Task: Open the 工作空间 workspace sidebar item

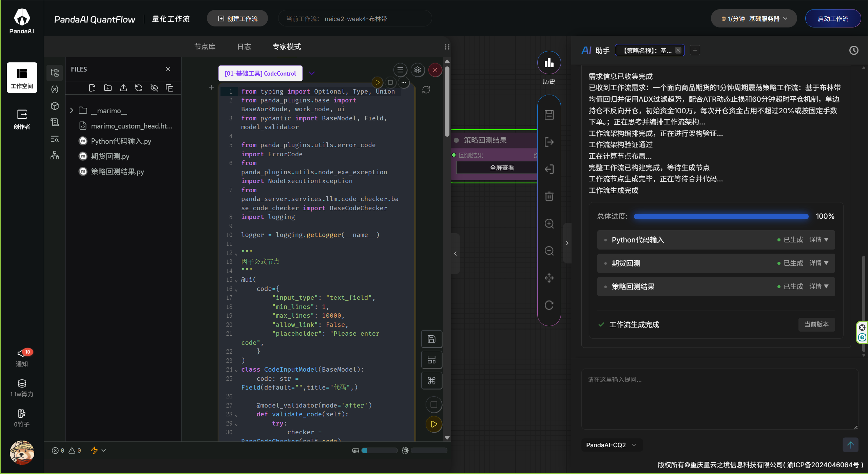Action: [22, 78]
